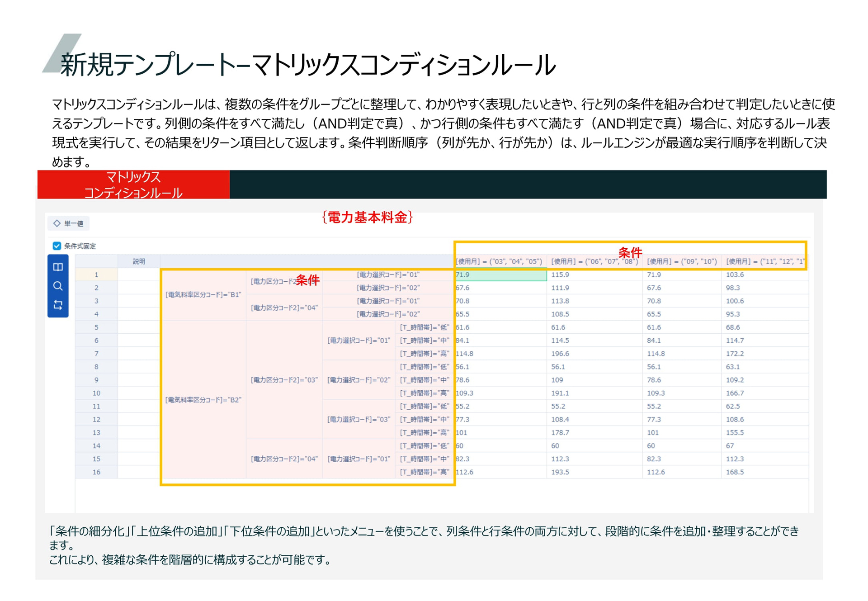868x601 pixels.
Task: Click the 62.5 value cell
Action: tap(765, 406)
